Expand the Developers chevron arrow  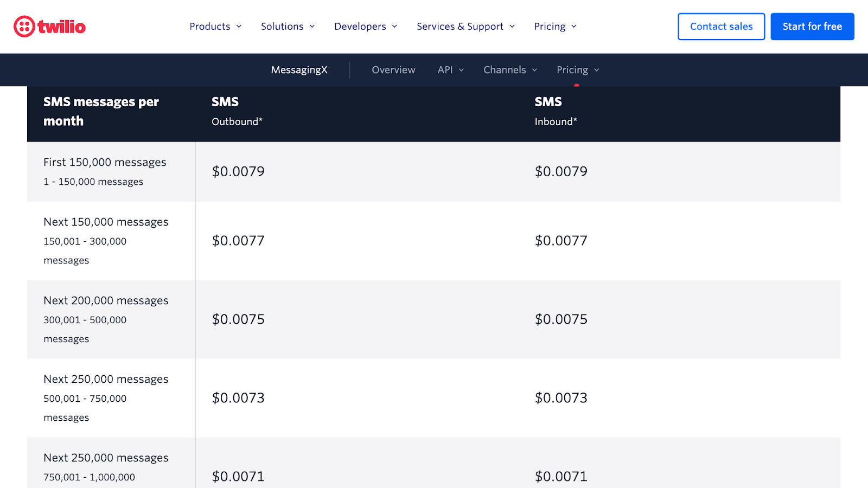[394, 27]
